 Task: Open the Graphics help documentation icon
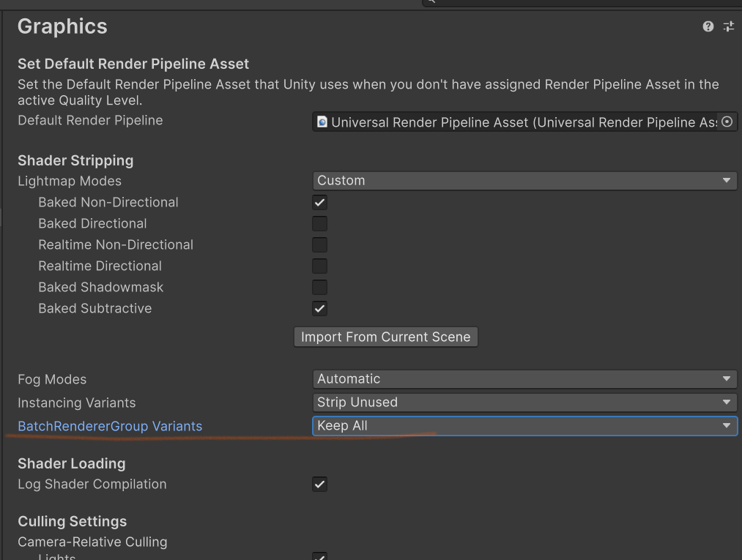708,26
